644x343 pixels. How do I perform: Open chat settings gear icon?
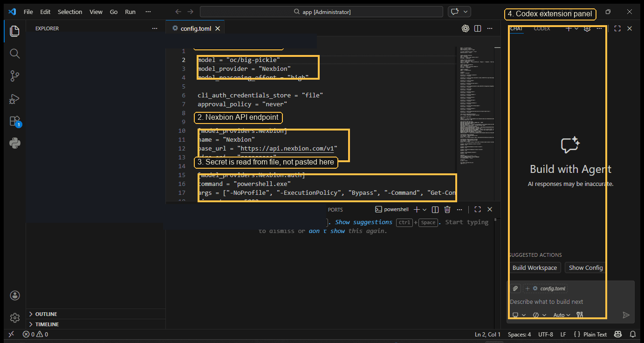tap(587, 28)
